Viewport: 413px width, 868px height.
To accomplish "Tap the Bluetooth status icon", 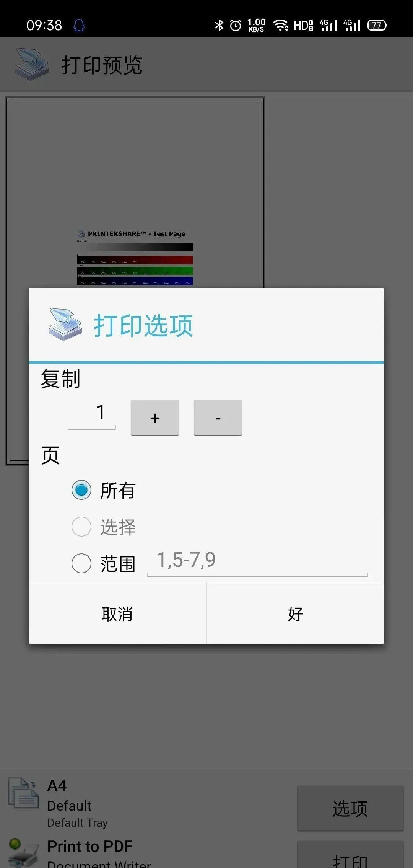I will [x=219, y=25].
